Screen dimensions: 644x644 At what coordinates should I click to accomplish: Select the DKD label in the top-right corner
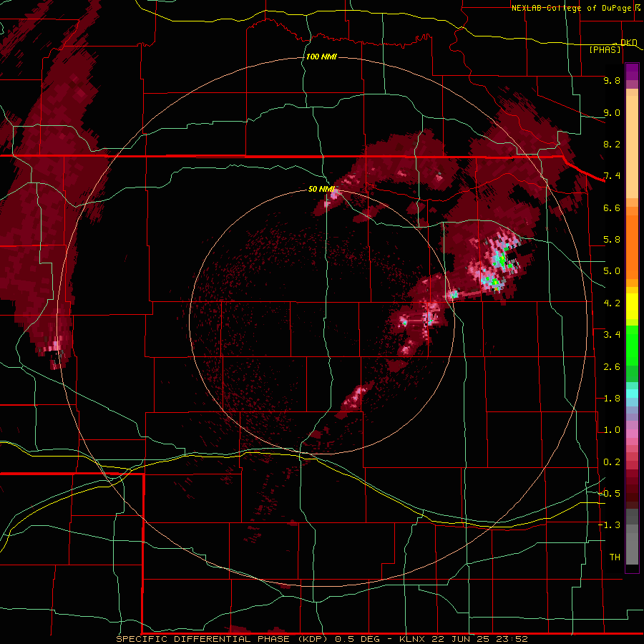[x=628, y=42]
